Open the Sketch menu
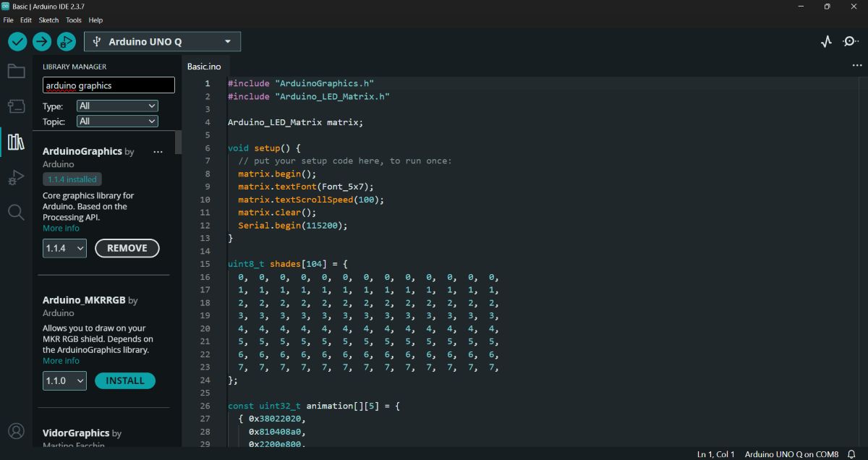This screenshot has height=460, width=868. 48,20
